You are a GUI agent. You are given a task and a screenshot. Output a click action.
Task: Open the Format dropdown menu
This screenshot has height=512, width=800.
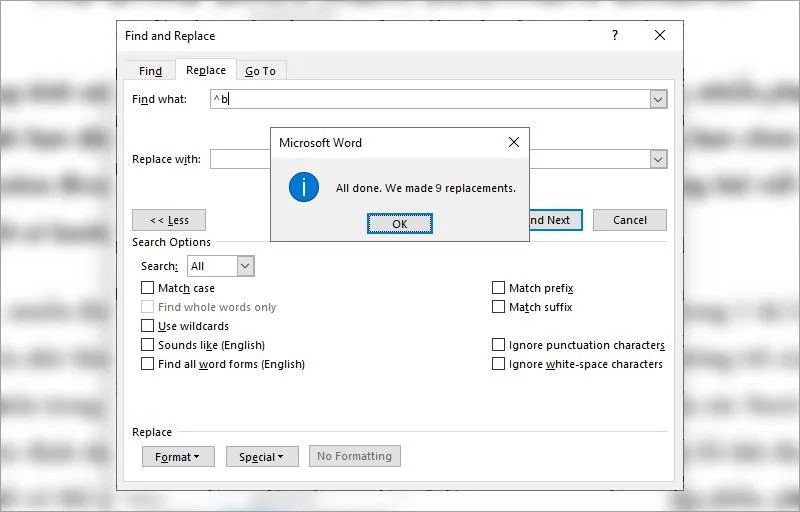point(178,457)
